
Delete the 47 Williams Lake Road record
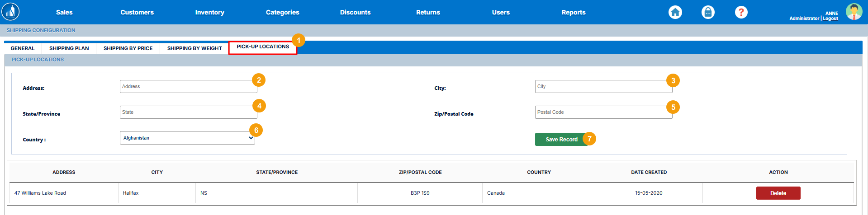tap(778, 193)
